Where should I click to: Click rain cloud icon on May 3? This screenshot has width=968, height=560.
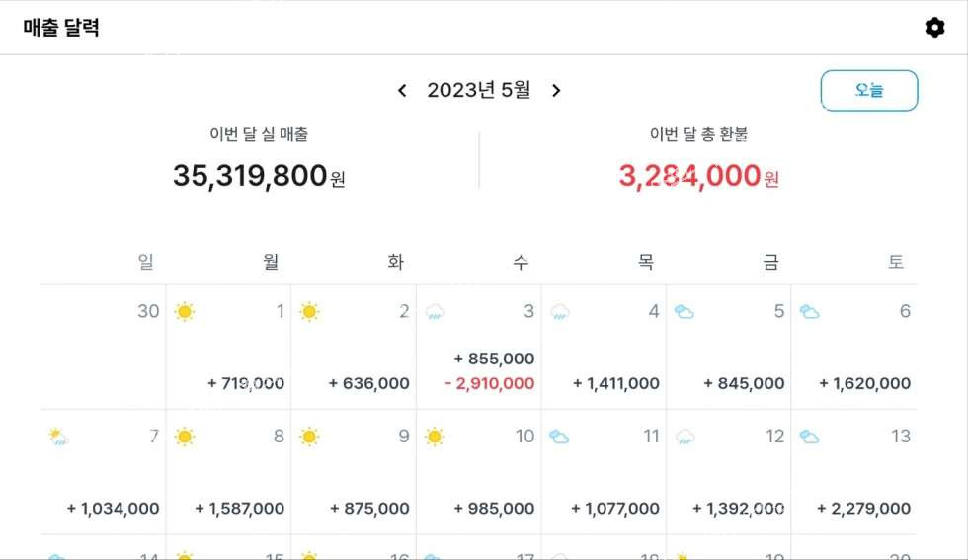click(x=435, y=313)
